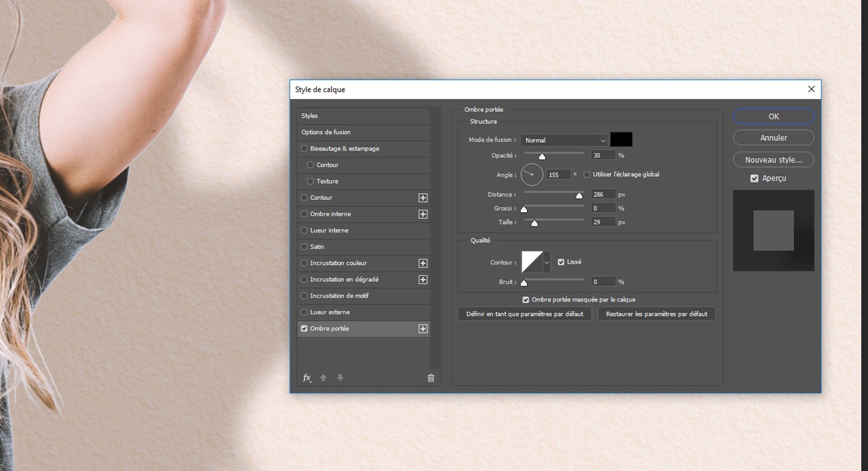Uncheck the Ombre portée effect checkbox

point(304,329)
